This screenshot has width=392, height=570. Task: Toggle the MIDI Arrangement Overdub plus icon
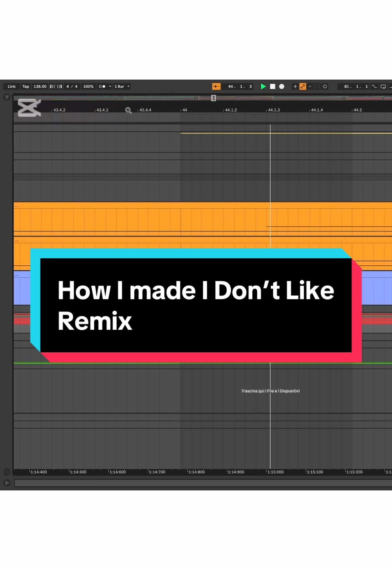point(295,87)
